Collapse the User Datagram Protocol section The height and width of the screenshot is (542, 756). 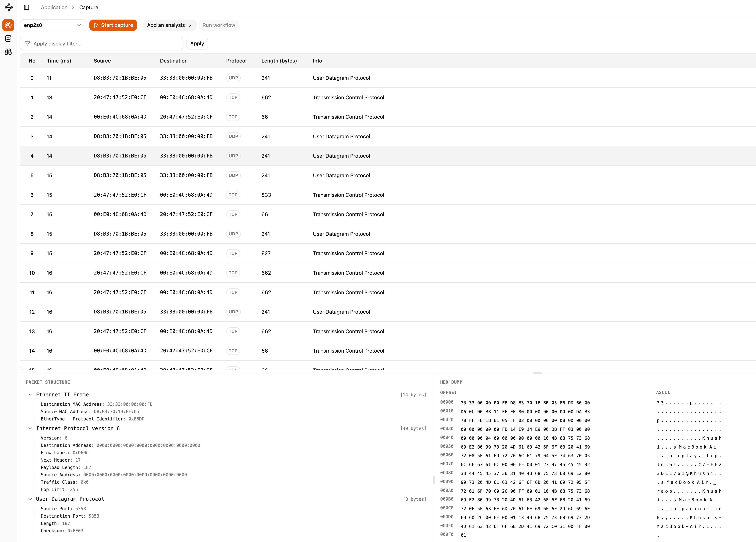[30, 499]
